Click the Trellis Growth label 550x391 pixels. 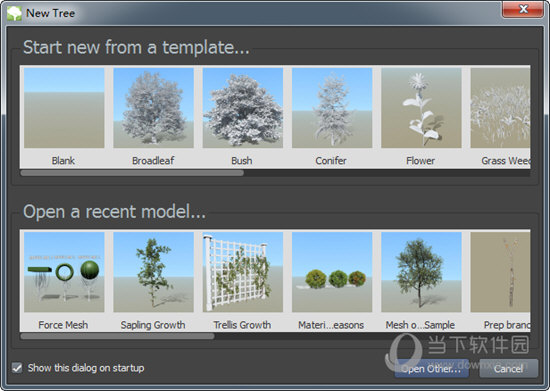(242, 325)
